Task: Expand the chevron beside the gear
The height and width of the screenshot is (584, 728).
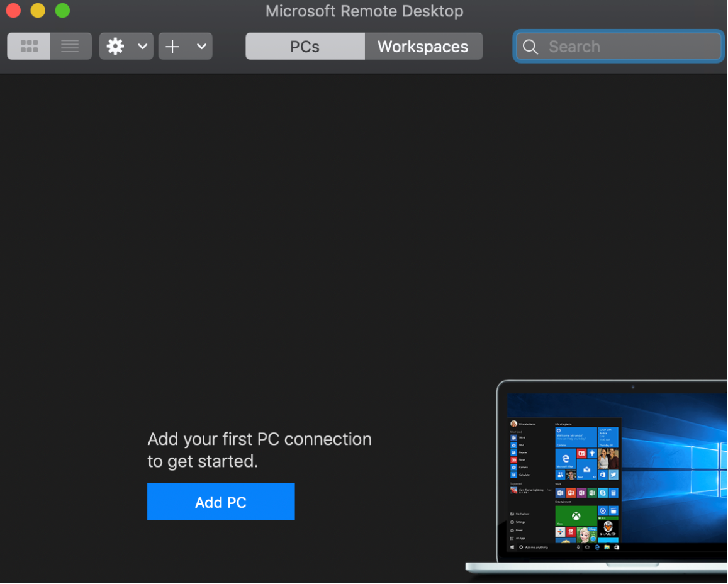Action: (143, 47)
